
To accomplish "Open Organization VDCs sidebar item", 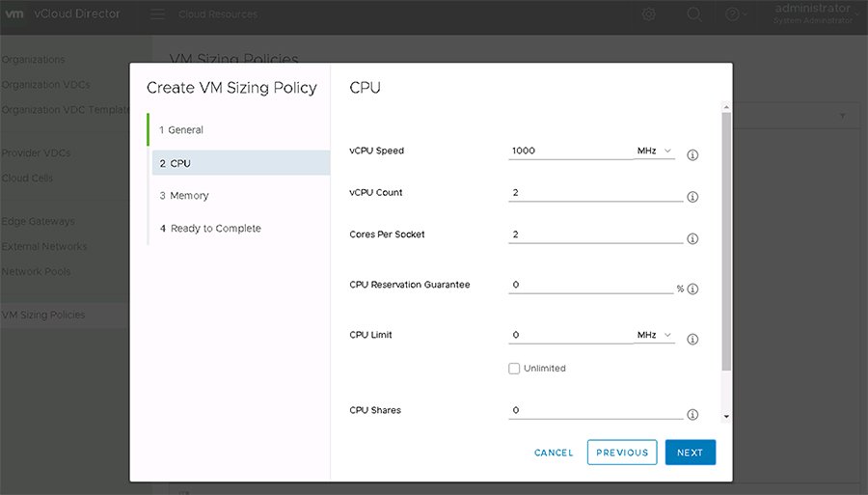I will 46,85.
